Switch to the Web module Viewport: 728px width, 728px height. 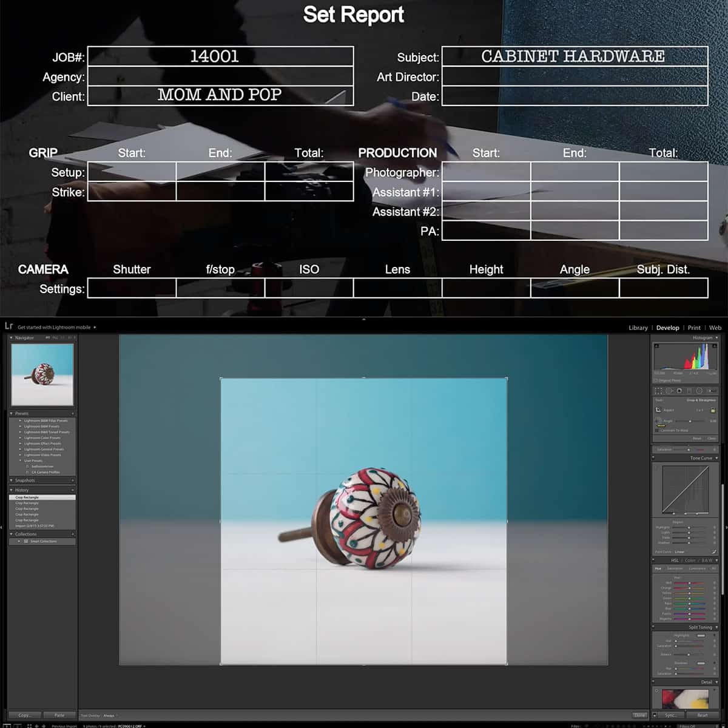[715, 328]
